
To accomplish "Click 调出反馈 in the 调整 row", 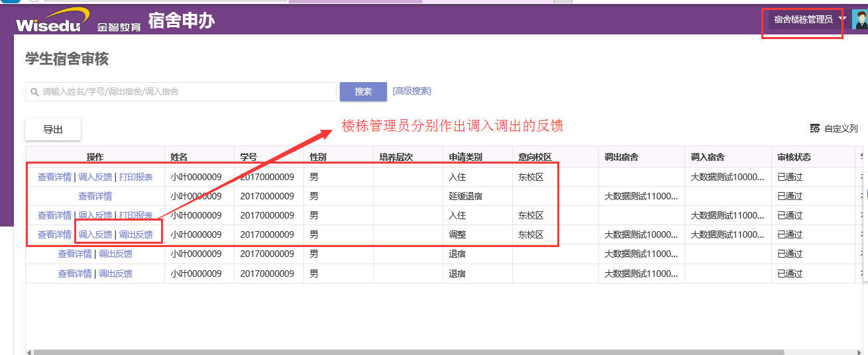I will pyautogui.click(x=136, y=234).
